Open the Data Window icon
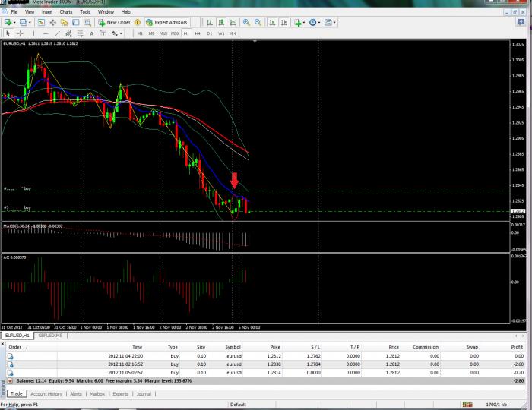The width and height of the screenshot is (532, 410). (x=53, y=22)
